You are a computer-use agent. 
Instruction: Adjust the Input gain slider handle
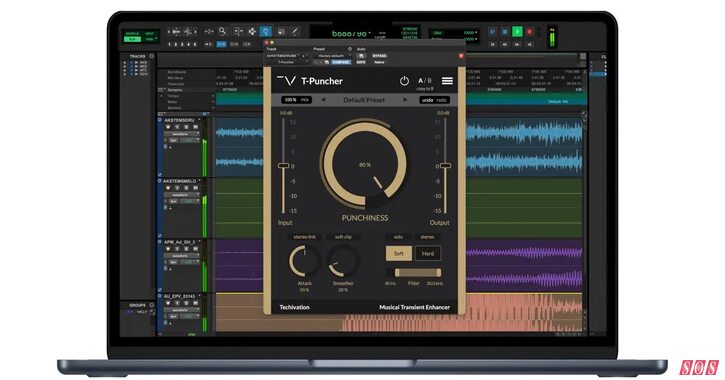[283, 165]
